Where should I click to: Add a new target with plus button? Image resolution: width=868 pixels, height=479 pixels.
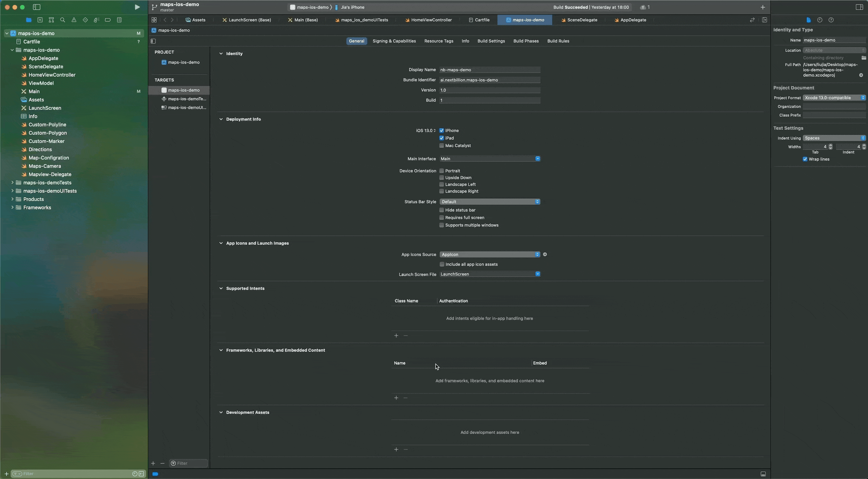point(153,463)
